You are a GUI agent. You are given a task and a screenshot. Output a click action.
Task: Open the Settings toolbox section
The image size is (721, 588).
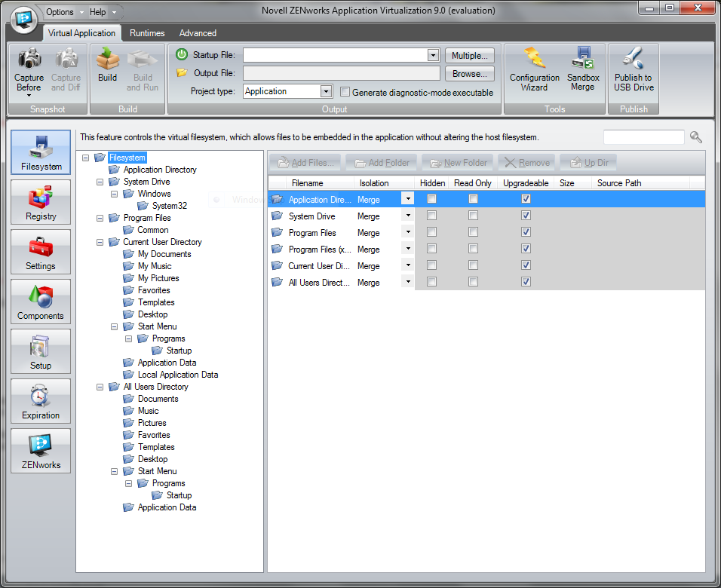pos(41,252)
